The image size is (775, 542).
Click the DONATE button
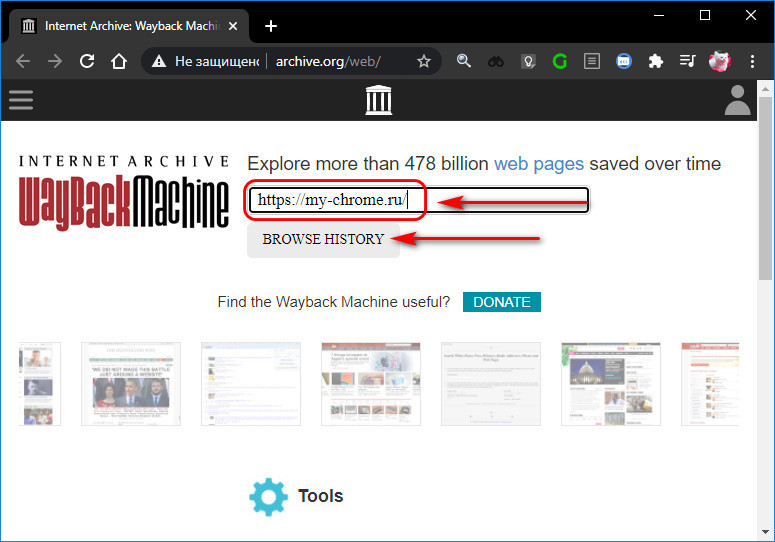(x=502, y=302)
